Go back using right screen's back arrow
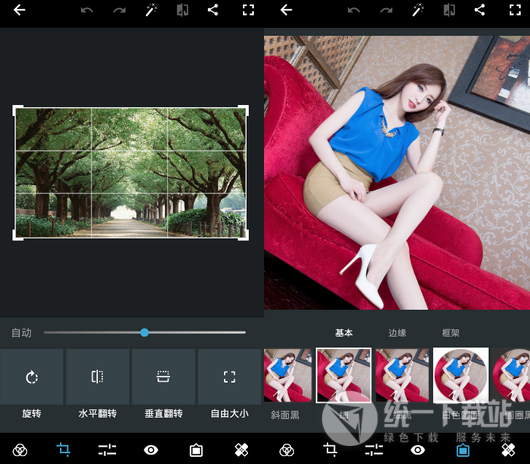The width and height of the screenshot is (530, 464). tap(286, 10)
